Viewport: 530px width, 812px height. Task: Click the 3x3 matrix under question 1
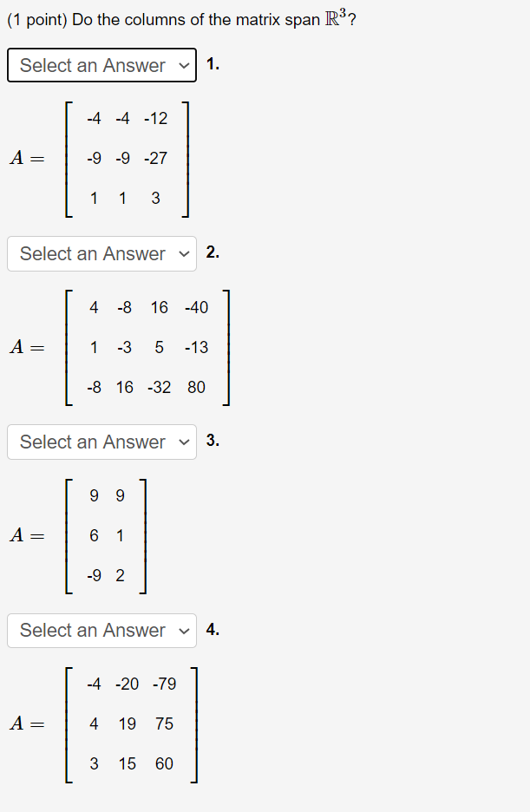click(127, 158)
